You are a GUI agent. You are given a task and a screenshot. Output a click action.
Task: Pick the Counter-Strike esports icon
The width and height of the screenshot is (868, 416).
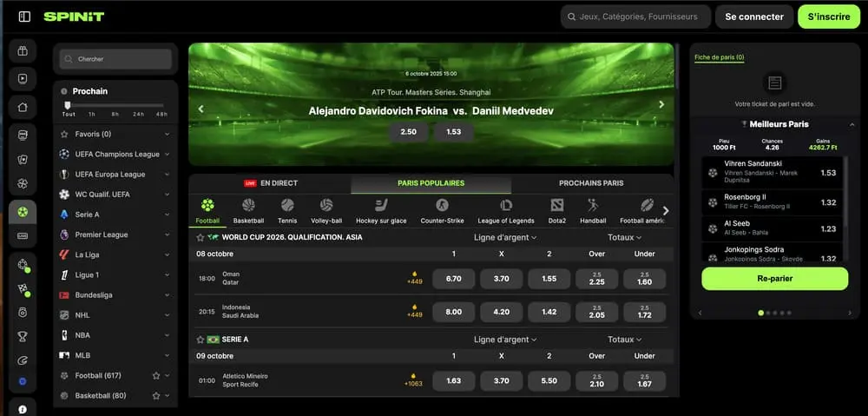click(443, 206)
